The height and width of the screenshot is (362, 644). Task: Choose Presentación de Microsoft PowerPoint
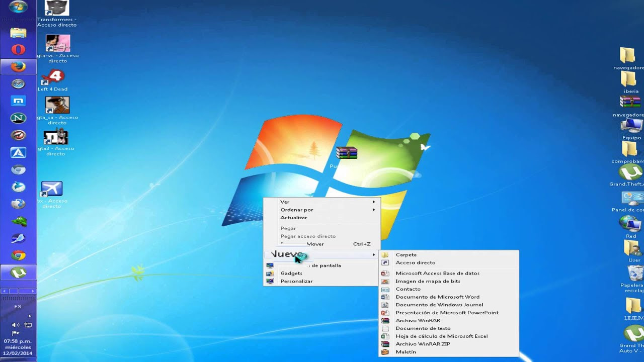pyautogui.click(x=449, y=313)
